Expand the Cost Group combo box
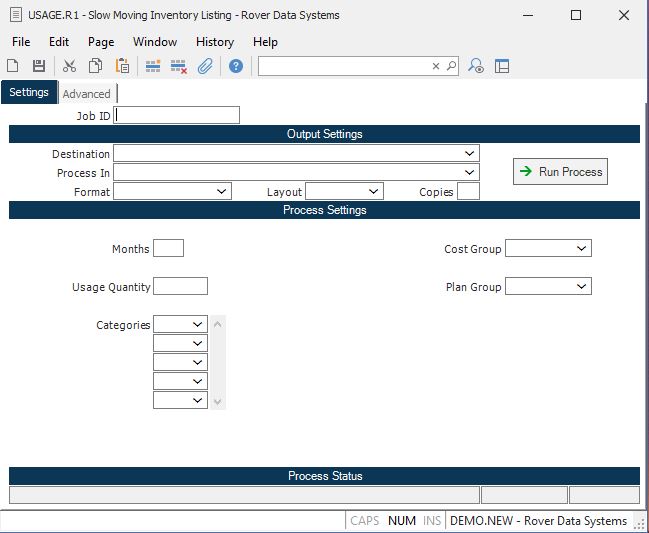 tap(582, 248)
